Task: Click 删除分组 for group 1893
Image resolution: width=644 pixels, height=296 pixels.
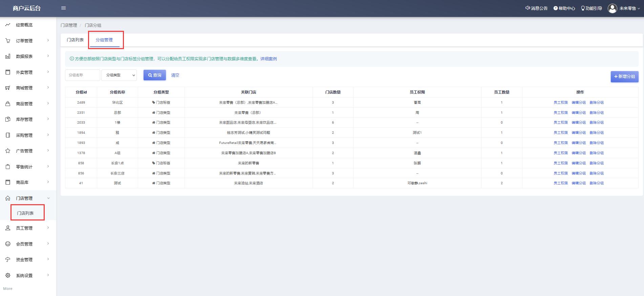Action: tap(597, 143)
